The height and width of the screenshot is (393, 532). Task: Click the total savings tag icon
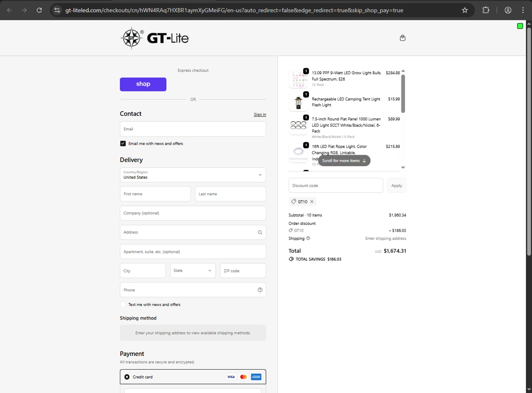(x=291, y=259)
